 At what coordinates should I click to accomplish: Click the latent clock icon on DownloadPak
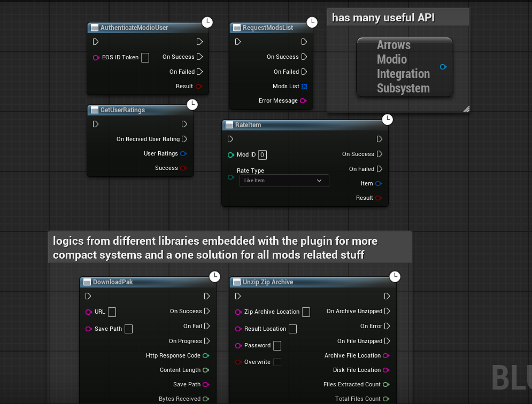214,276
